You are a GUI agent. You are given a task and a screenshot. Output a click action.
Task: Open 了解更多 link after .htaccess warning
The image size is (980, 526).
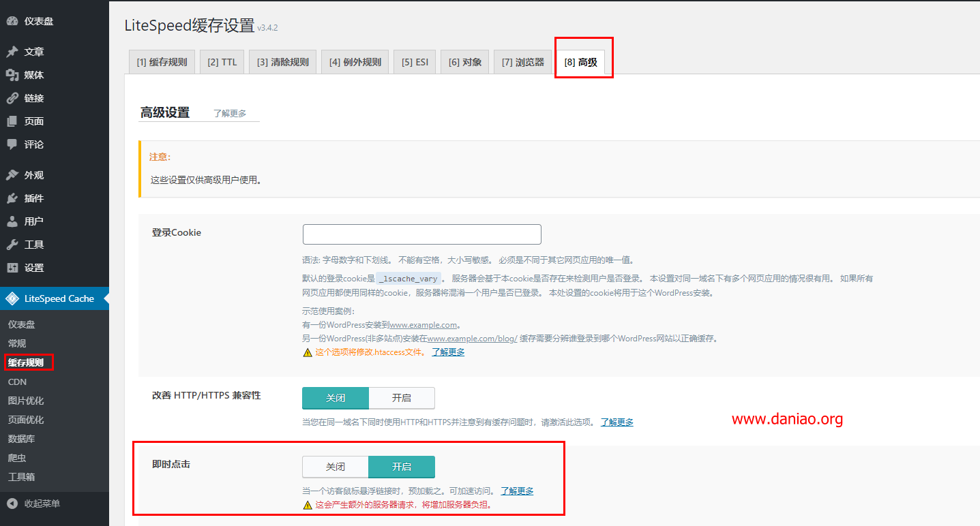pos(448,352)
